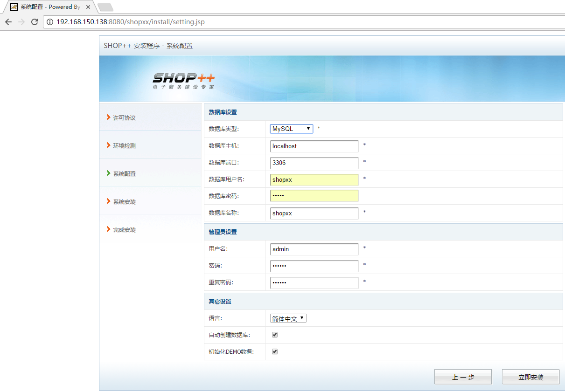Reload the page with the refresh icon
Image resolution: width=565 pixels, height=392 pixels.
coord(34,22)
